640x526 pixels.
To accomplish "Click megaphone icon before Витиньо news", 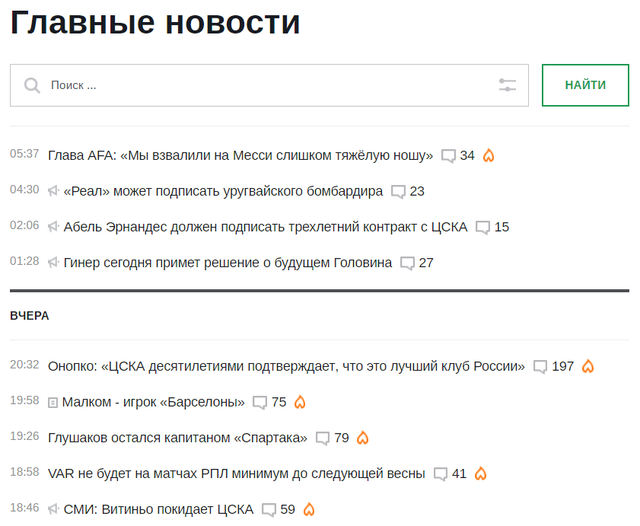I will coord(53,509).
